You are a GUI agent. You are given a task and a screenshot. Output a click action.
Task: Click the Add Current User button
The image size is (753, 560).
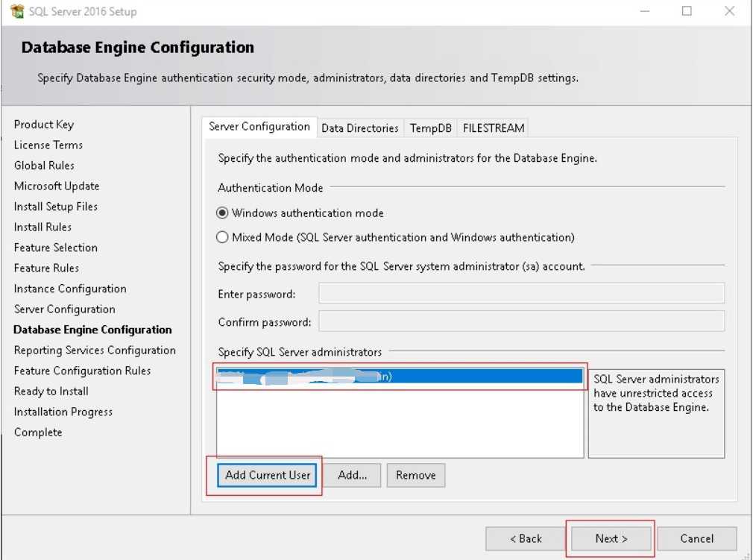tap(268, 476)
